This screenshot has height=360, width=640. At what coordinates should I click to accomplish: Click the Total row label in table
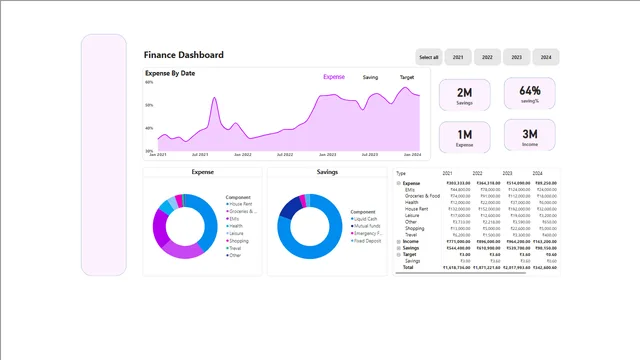(408, 267)
